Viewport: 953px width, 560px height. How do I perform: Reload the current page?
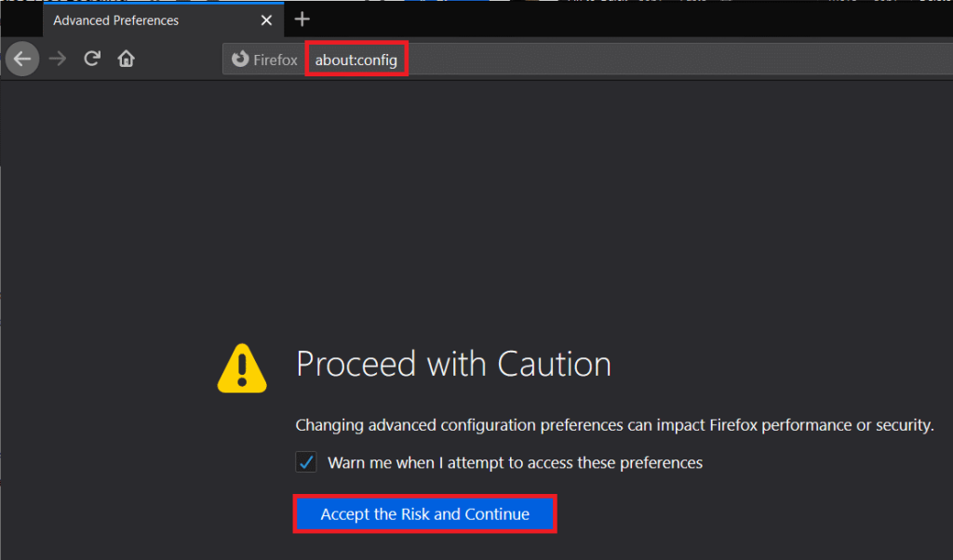pos(91,60)
